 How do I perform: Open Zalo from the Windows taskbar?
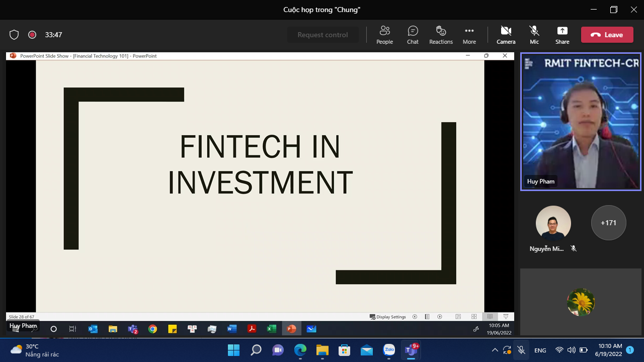coord(389,350)
